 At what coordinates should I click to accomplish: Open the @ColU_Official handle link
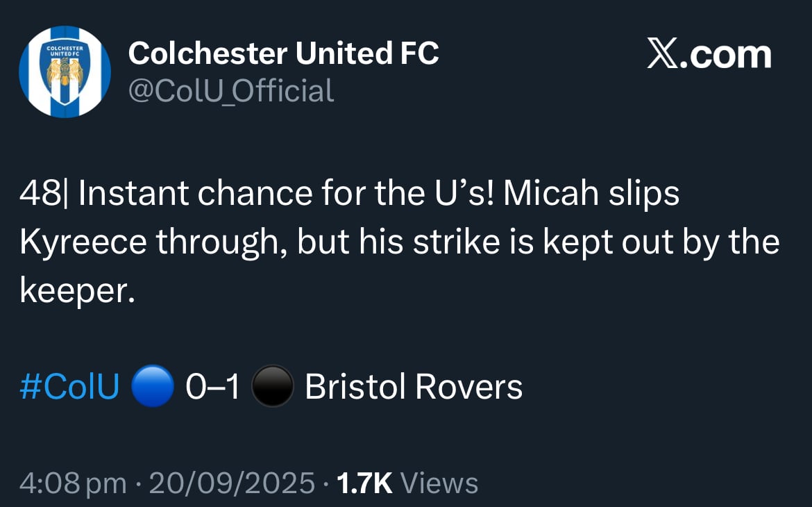pos(231,91)
